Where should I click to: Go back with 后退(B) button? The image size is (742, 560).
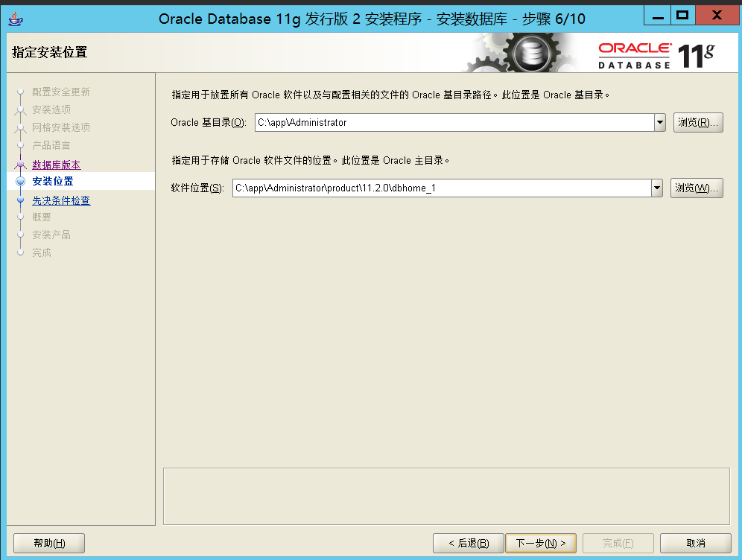(469, 543)
